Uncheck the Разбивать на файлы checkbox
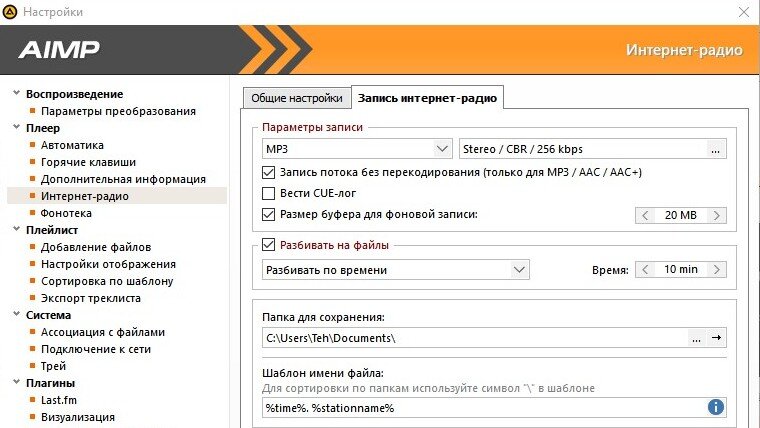Screen dimensions: 760x428 click(x=268, y=245)
